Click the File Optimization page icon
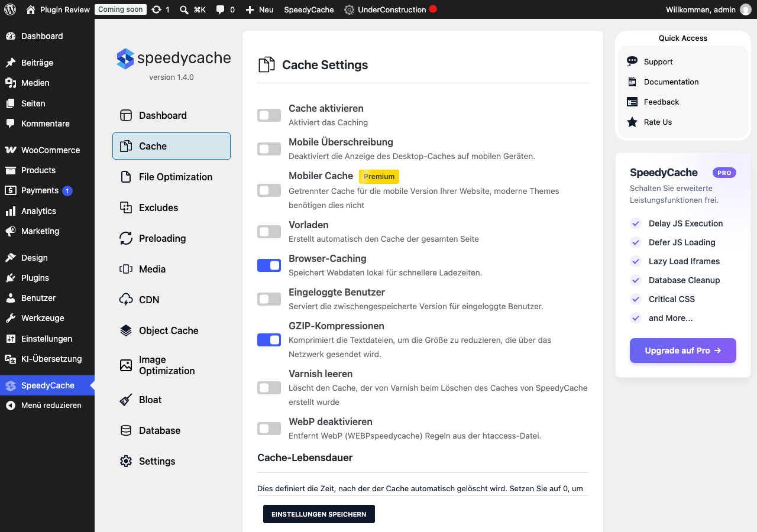 click(x=125, y=177)
